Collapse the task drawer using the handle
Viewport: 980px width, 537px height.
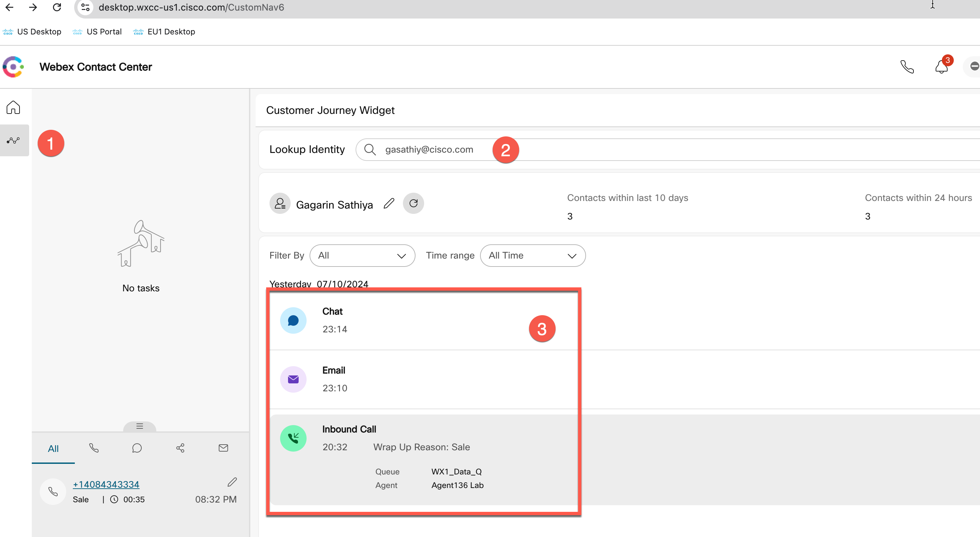tap(139, 426)
